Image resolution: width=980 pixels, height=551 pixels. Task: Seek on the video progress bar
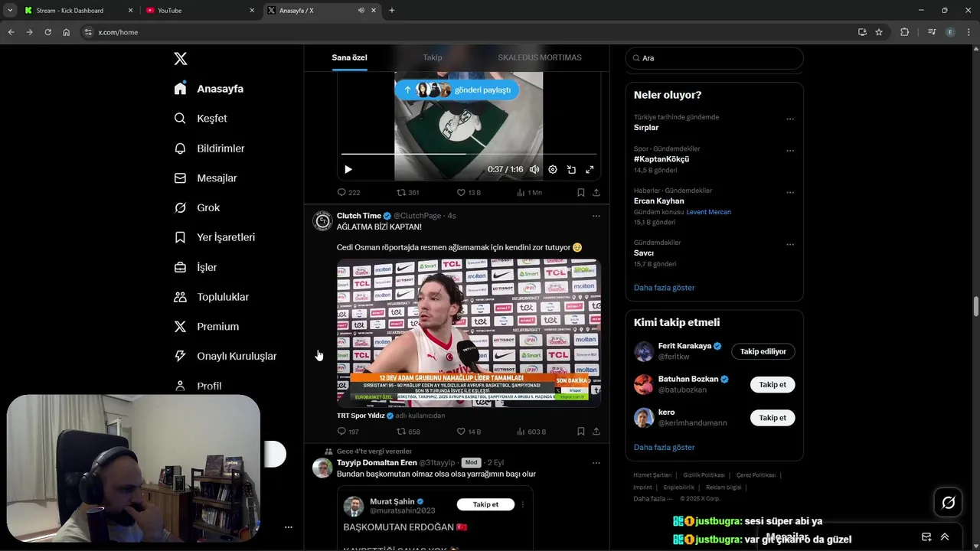pyautogui.click(x=469, y=154)
